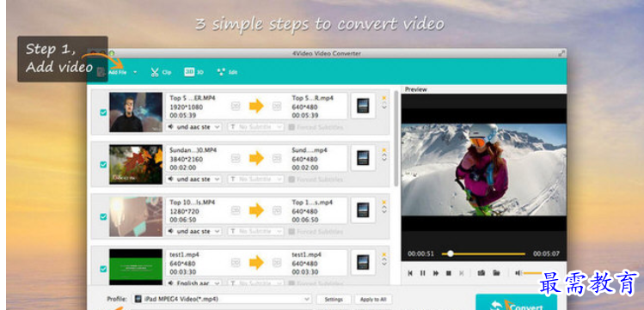Click the Settings button beside Profile

tap(334, 300)
